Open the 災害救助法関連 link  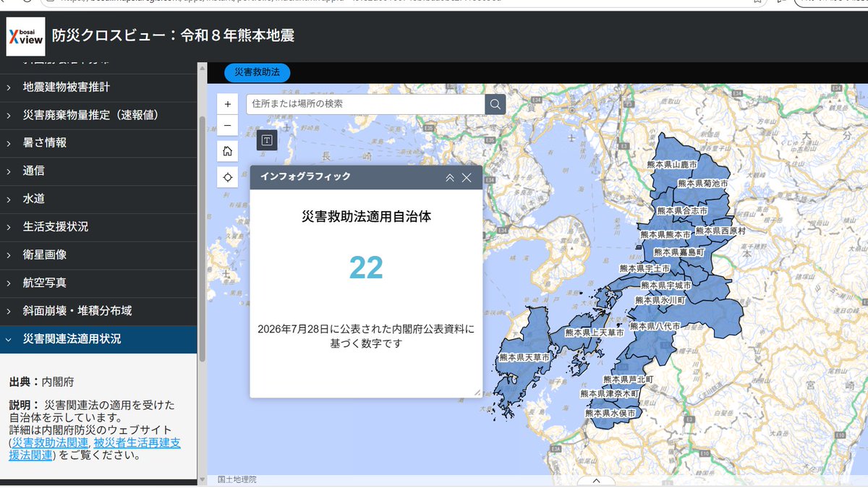pyautogui.click(x=50, y=442)
